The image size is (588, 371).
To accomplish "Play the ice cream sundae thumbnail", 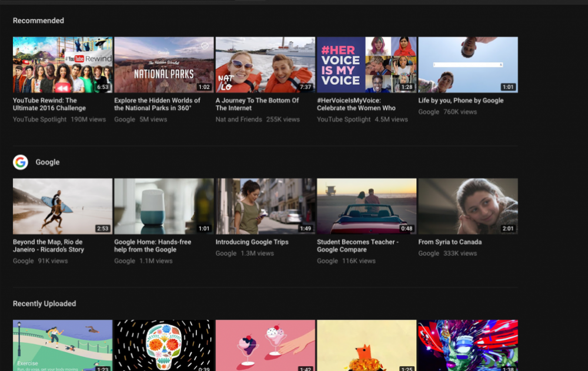I will click(265, 345).
